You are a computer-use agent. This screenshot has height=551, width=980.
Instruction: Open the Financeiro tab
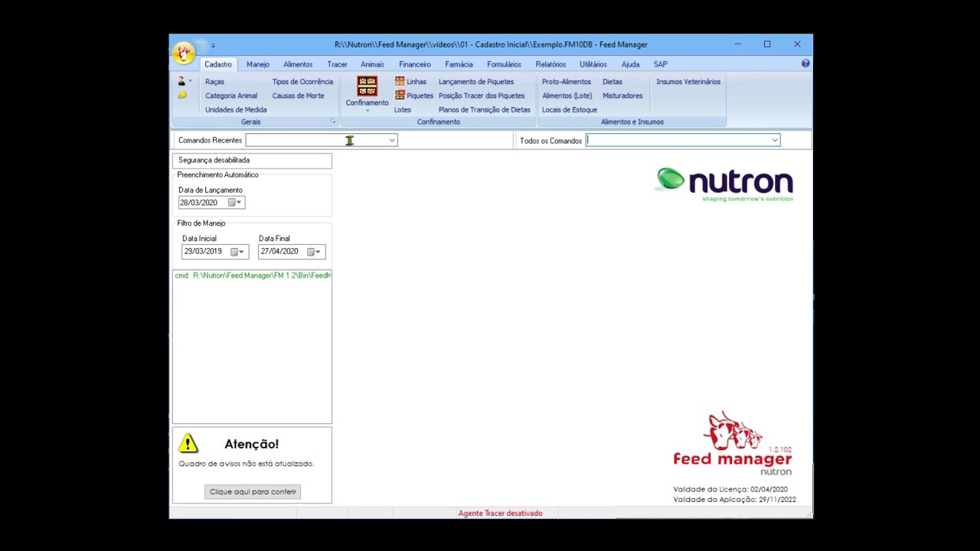click(415, 64)
